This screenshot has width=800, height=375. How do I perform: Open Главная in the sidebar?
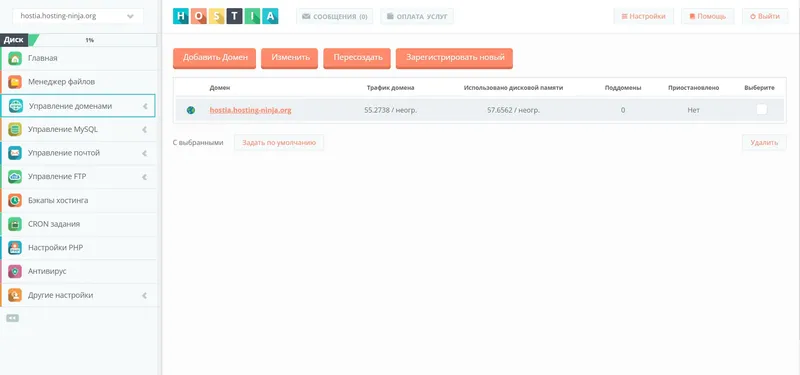[x=78, y=59]
